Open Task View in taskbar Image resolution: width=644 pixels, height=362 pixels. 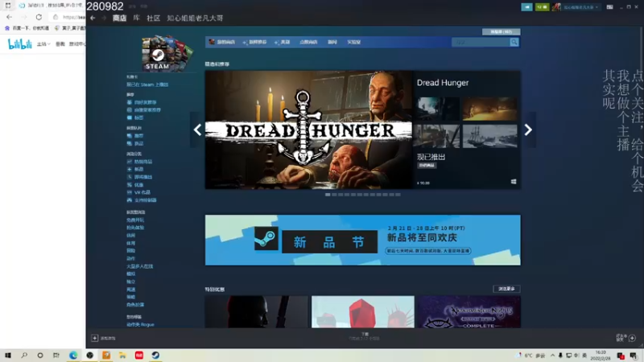point(56,356)
